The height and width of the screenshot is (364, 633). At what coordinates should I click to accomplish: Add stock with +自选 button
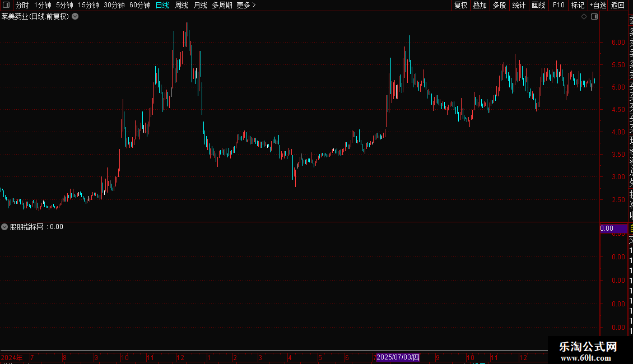click(598, 5)
